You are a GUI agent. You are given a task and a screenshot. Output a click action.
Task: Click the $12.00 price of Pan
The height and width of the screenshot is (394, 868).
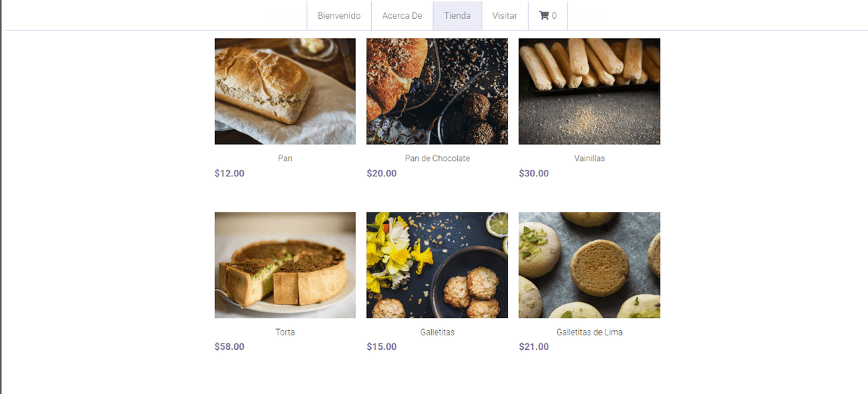[229, 174]
